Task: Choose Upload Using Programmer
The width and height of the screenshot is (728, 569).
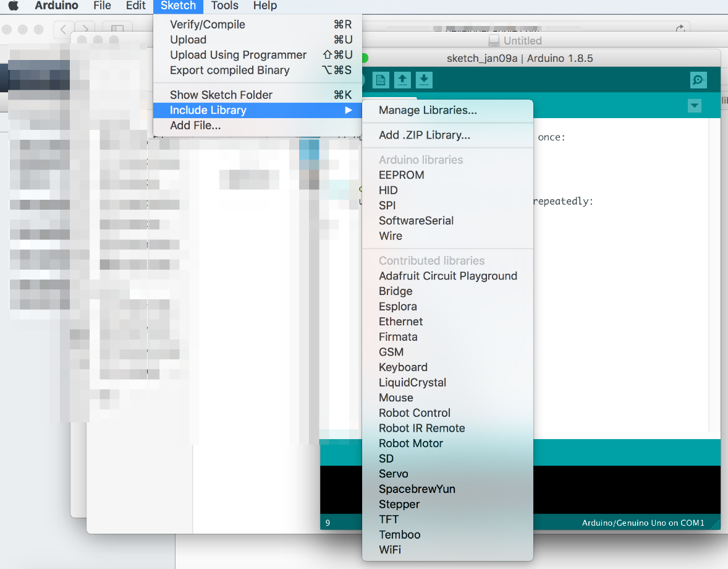Action: point(258,55)
